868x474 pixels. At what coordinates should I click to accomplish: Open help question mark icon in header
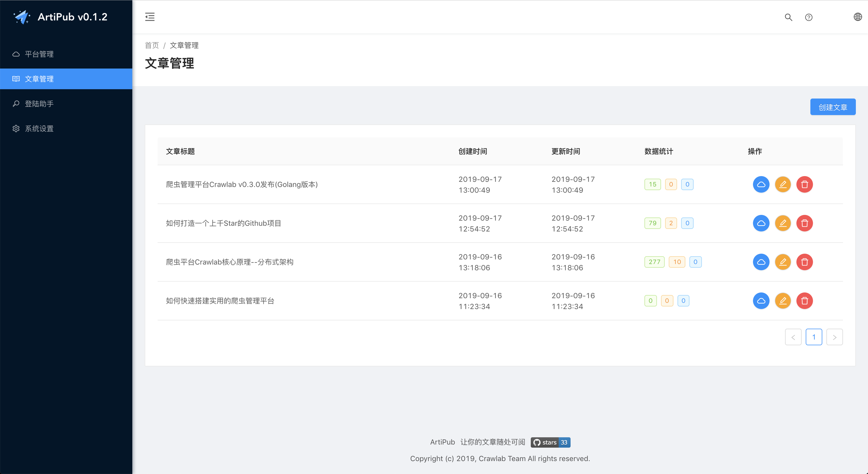[808, 17]
